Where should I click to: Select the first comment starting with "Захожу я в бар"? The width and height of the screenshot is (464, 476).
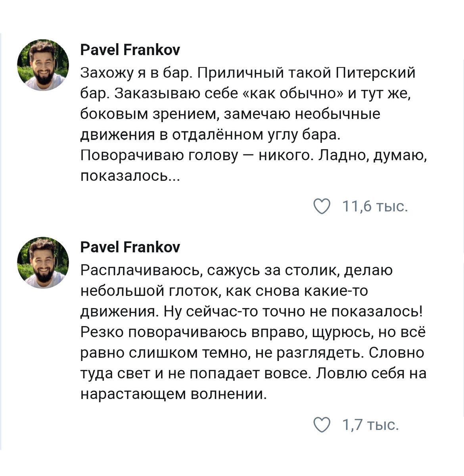[253, 124]
